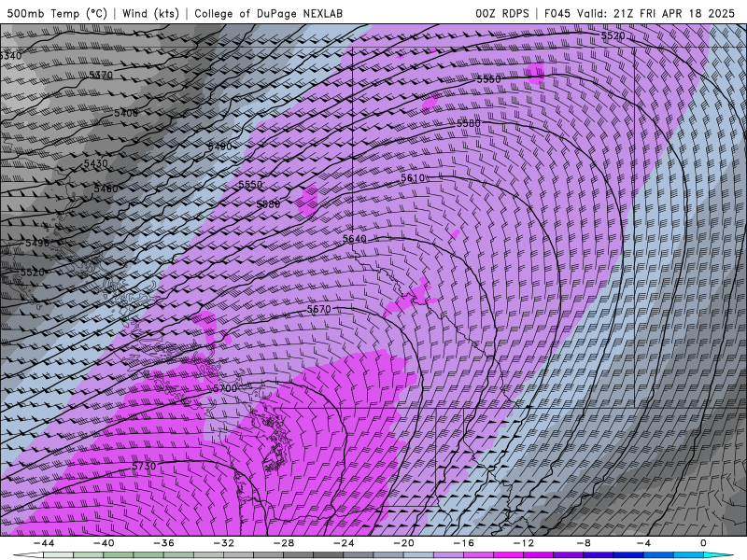Click 'College of DuPage NEXLAB' header text
Viewport: 747px width, 560px height.
(268, 13)
